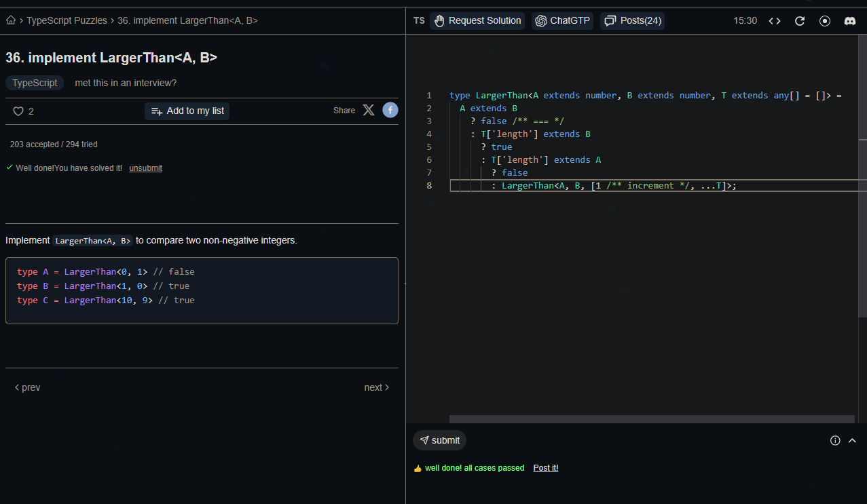This screenshot has height=504, width=867.
Task: Click the record circle icon
Action: 825,21
